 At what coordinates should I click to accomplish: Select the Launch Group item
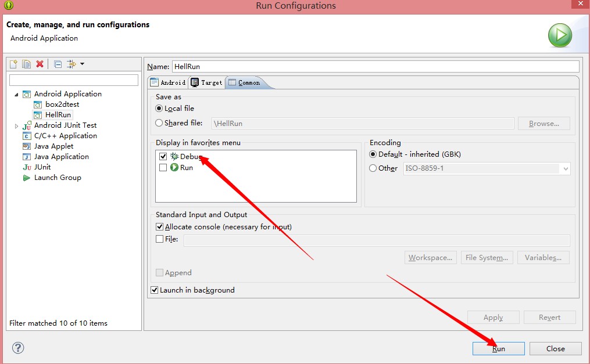(57, 178)
